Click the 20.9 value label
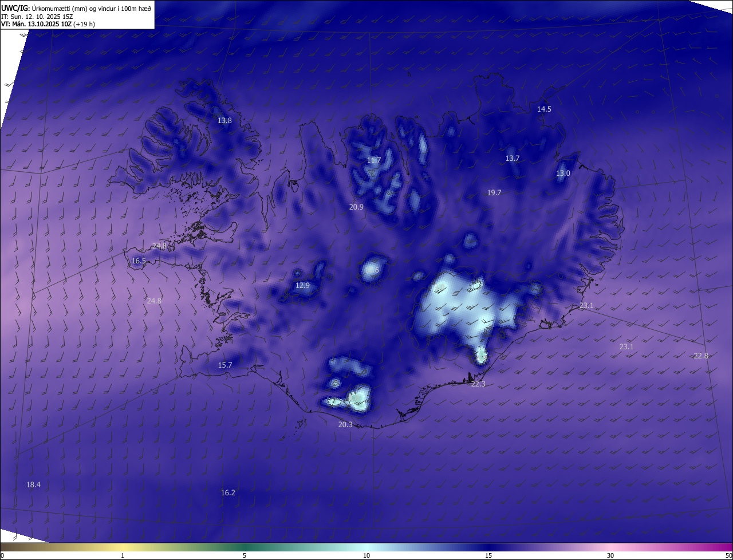This screenshot has height=560, width=733. pos(356,207)
